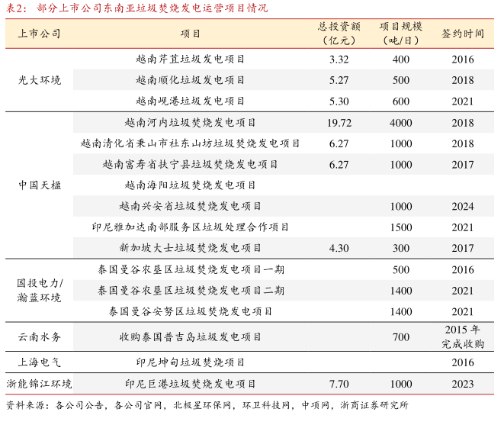The image size is (504, 441).
Task: Select the 国投电力/瀚蓝环境 company cell
Action: click(x=39, y=291)
